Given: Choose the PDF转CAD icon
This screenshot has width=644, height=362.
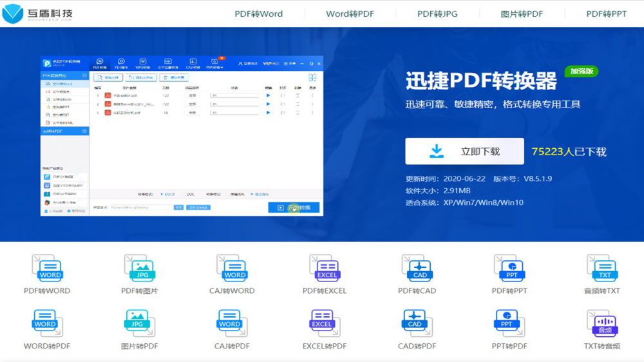Looking at the screenshot, I should [x=417, y=268].
